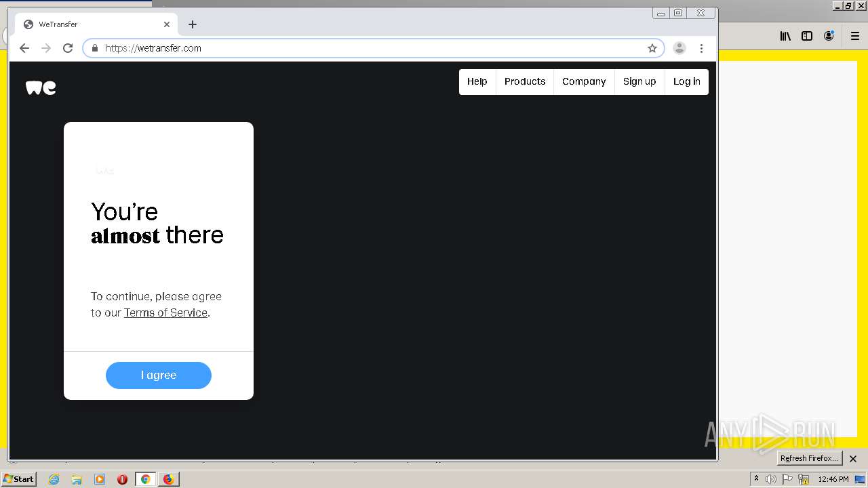
Task: Switch to Firefox in the taskbar
Action: coord(168,479)
